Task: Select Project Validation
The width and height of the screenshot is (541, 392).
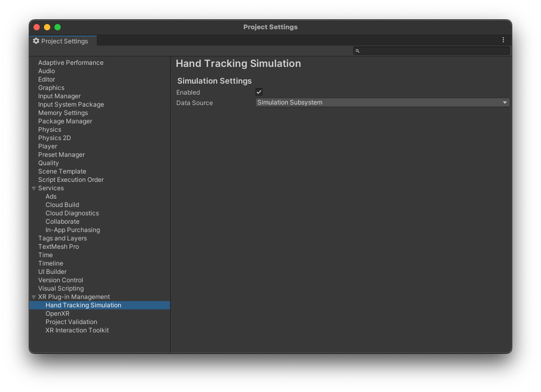Action: coord(72,321)
